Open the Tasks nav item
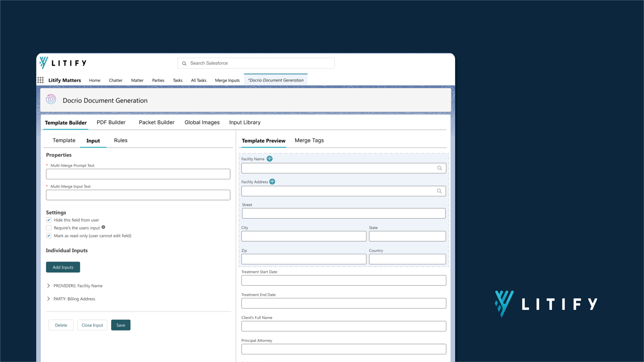644x362 pixels. 177,80
